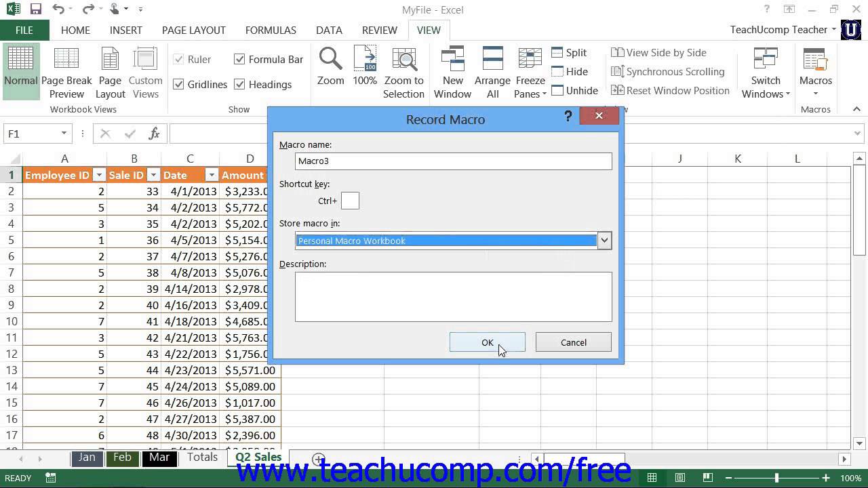868x488 pixels.
Task: Select the Mar sheet tab
Action: click(159, 457)
